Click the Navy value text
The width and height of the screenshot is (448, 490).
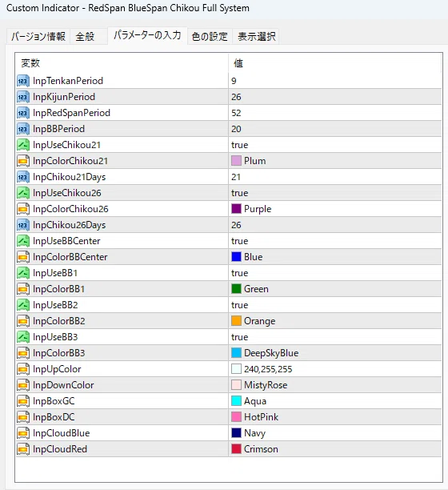tap(254, 433)
